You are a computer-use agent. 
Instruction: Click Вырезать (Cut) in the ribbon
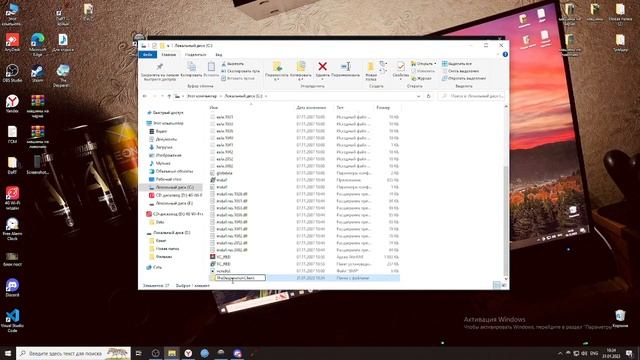(x=233, y=64)
